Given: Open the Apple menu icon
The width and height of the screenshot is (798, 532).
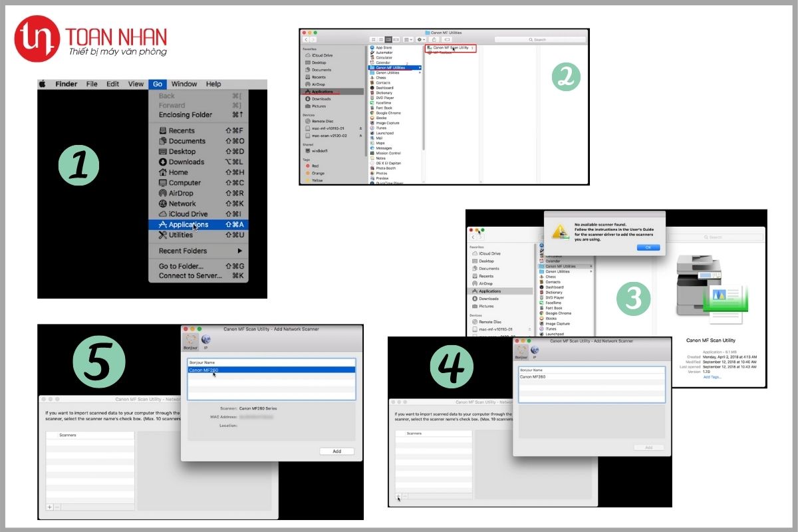Looking at the screenshot, I should point(41,84).
